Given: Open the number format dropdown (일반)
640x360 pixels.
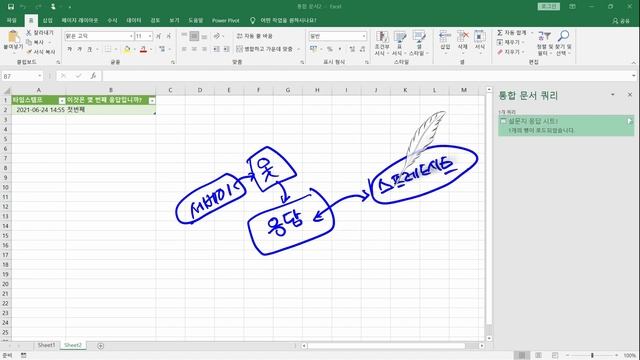Looking at the screenshot, I should (x=364, y=36).
